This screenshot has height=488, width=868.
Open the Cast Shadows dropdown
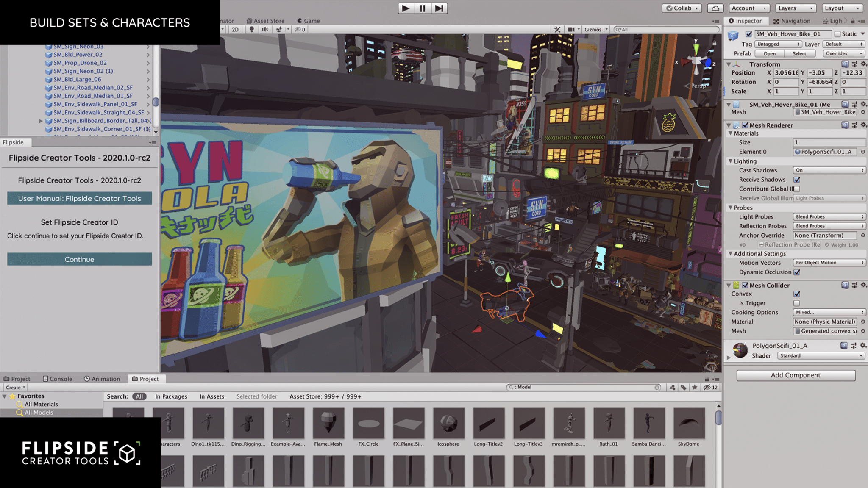click(828, 170)
